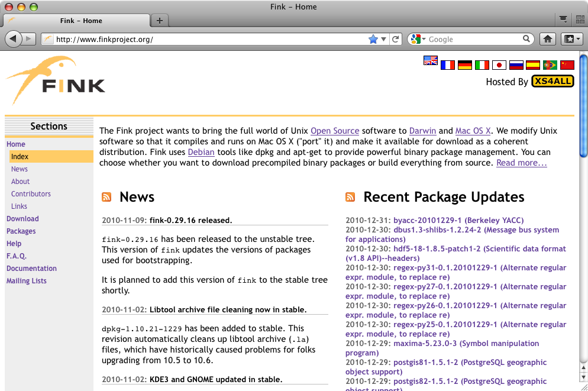Open the search engine chooser dropdown
The height and width of the screenshot is (391, 588).
(418, 39)
